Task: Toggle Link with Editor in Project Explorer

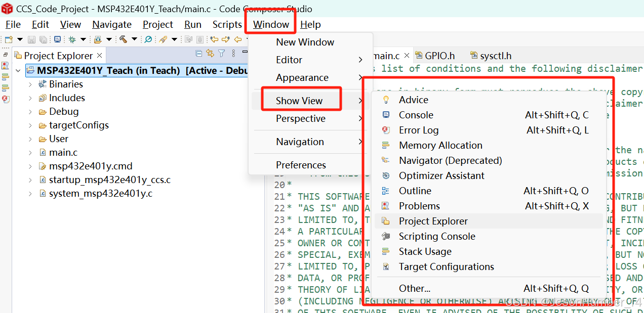Action: click(210, 53)
